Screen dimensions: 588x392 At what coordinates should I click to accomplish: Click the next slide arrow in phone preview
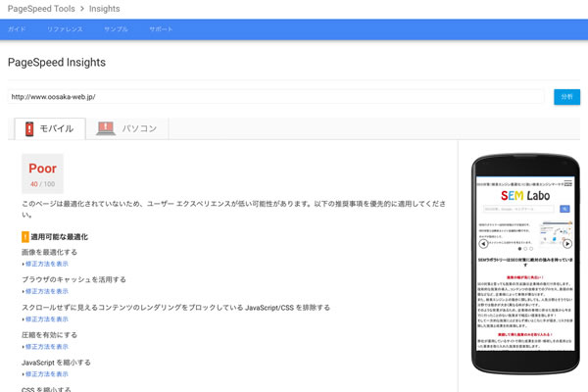point(567,244)
